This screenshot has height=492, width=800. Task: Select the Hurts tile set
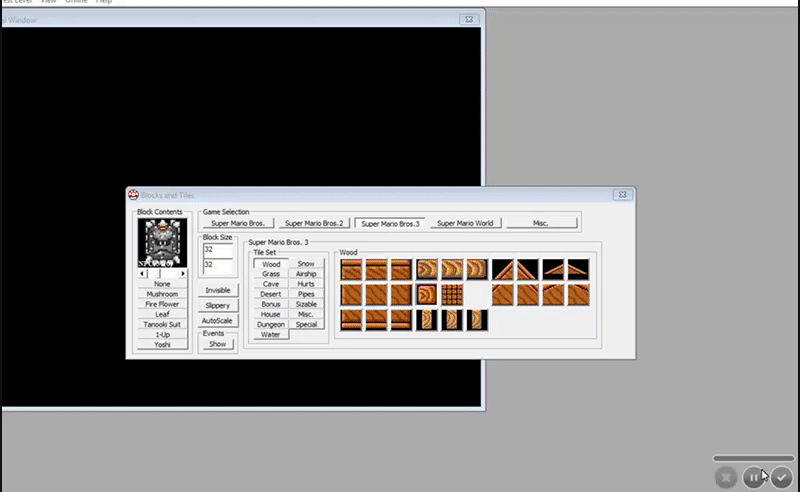coord(306,284)
